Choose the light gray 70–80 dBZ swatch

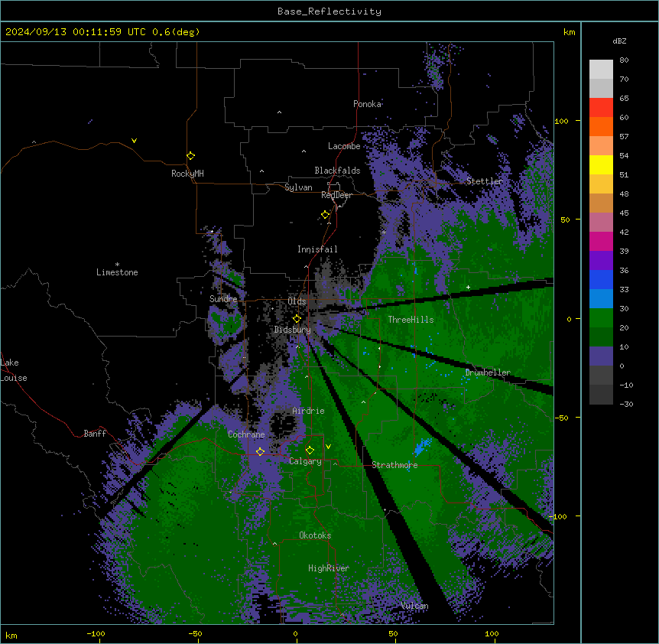tap(601, 70)
